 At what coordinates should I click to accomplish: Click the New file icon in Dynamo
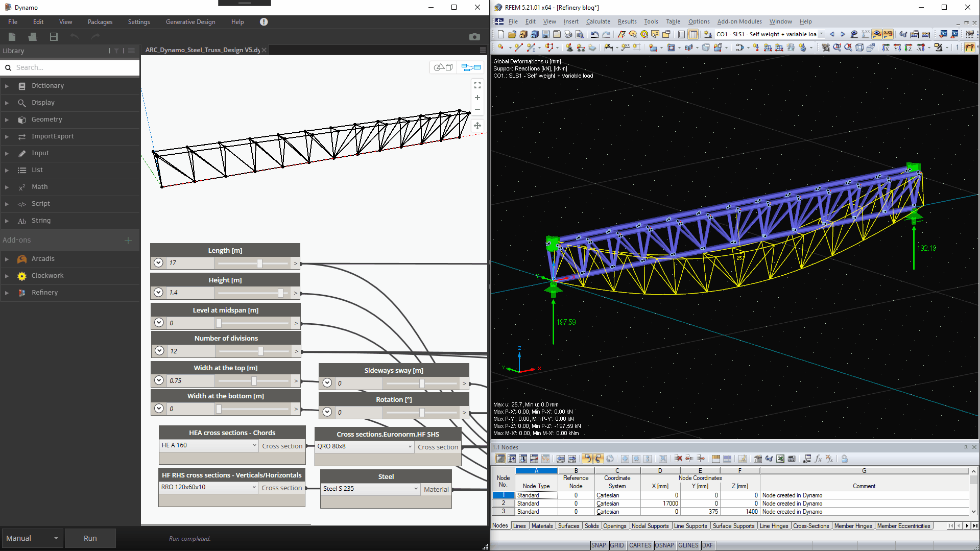12,37
